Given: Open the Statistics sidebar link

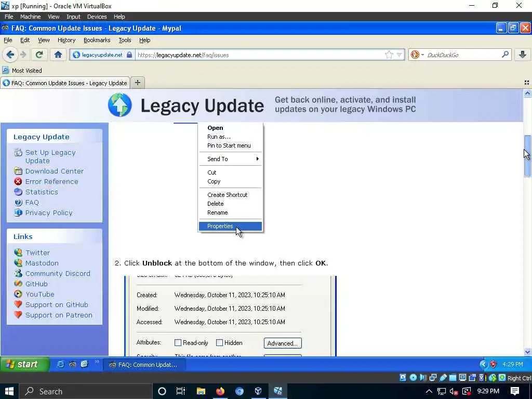Looking at the screenshot, I should [x=42, y=192].
